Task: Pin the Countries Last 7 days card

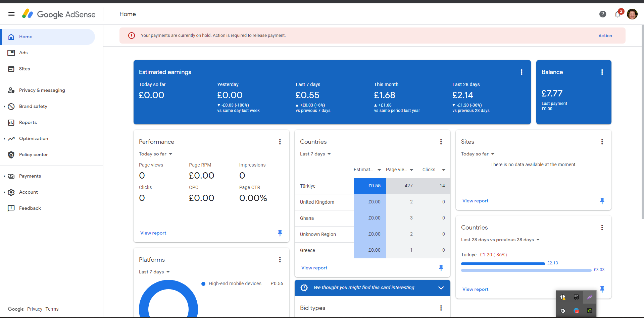Action: [x=441, y=268]
